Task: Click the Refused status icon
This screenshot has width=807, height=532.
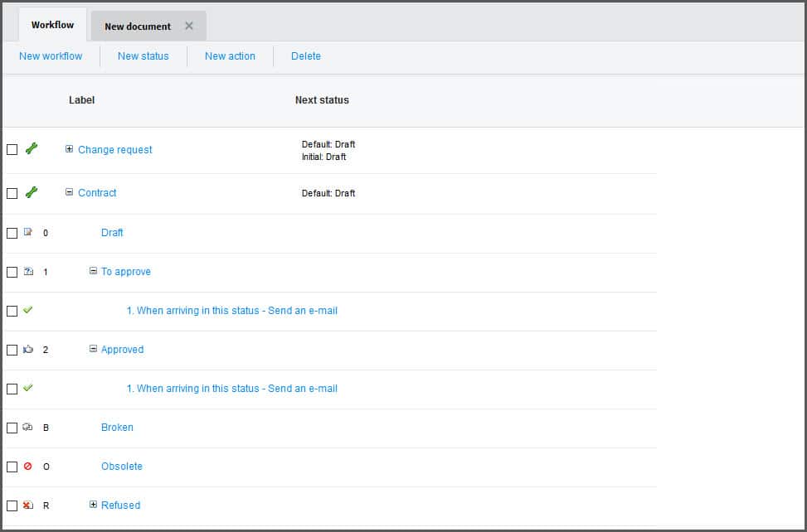Action: point(28,505)
